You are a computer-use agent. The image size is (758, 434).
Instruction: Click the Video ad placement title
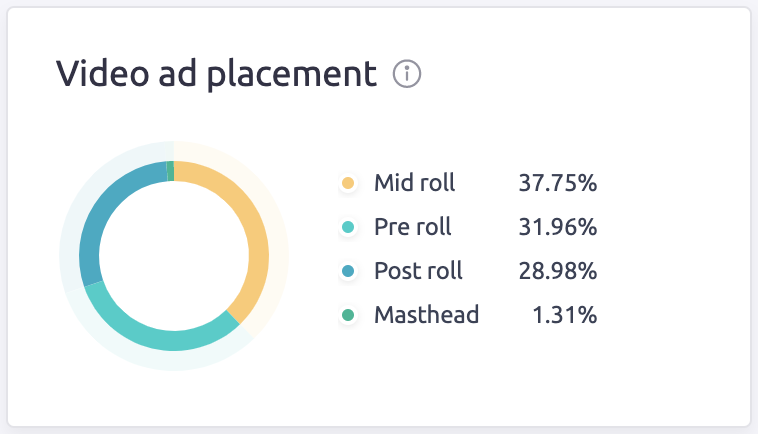point(216,74)
